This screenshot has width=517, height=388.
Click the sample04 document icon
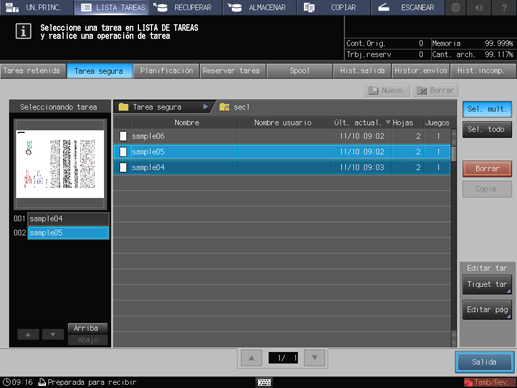click(x=123, y=167)
